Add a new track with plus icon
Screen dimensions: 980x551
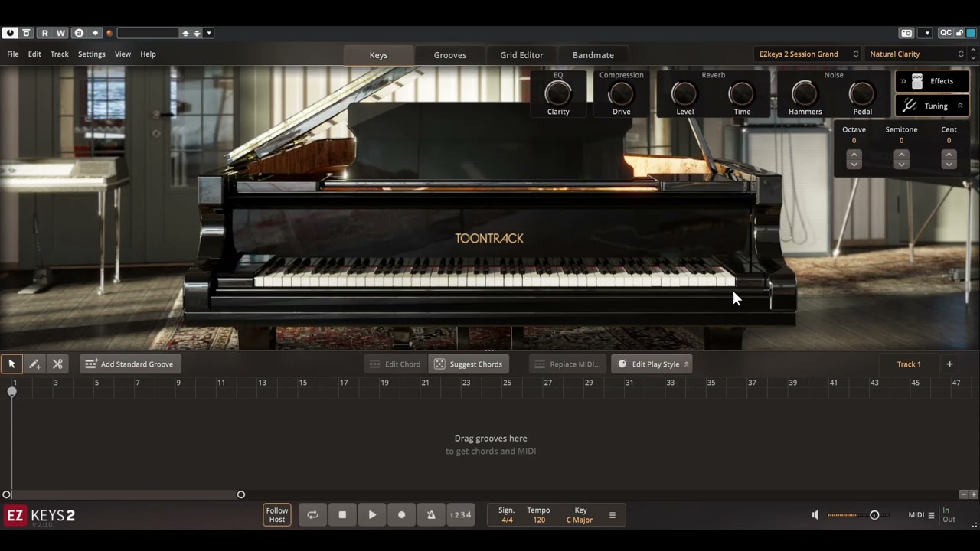click(949, 364)
